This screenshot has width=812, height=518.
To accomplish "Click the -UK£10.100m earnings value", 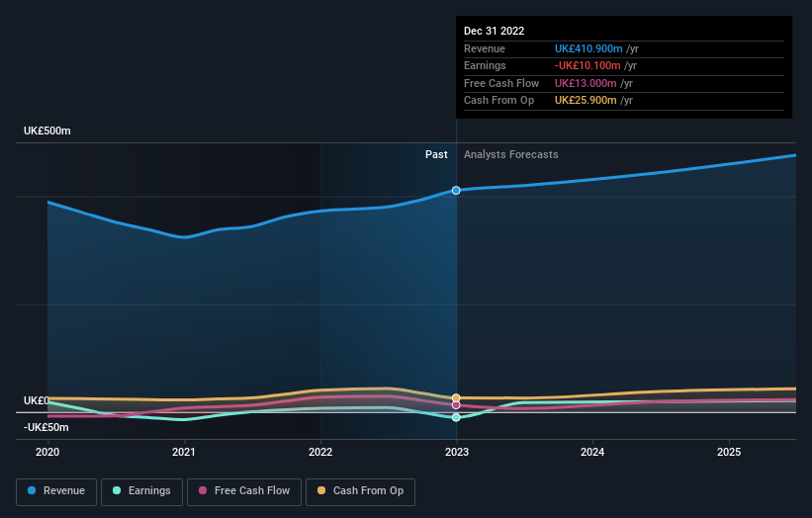I will [x=587, y=65].
